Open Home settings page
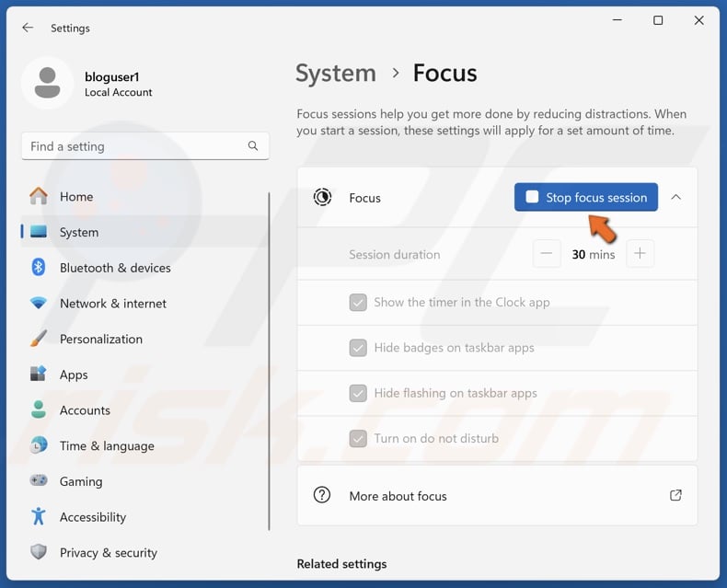Screen dimensions: 727x588 (144, 196)
